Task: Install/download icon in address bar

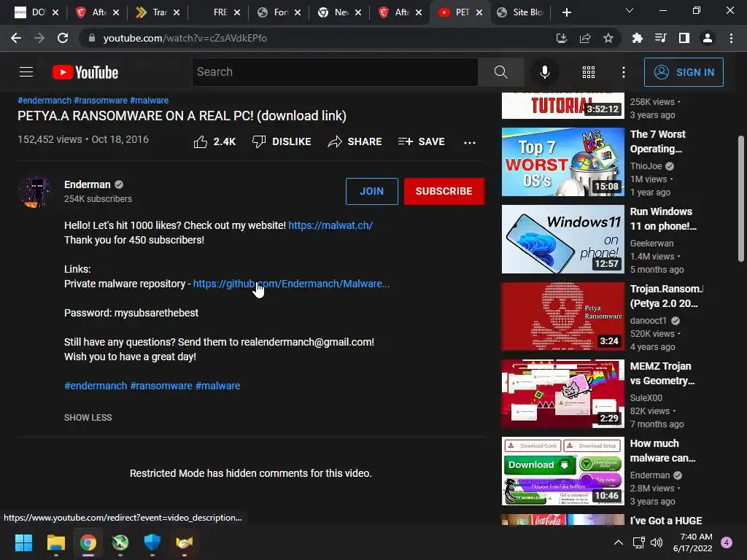Action: coord(561,38)
